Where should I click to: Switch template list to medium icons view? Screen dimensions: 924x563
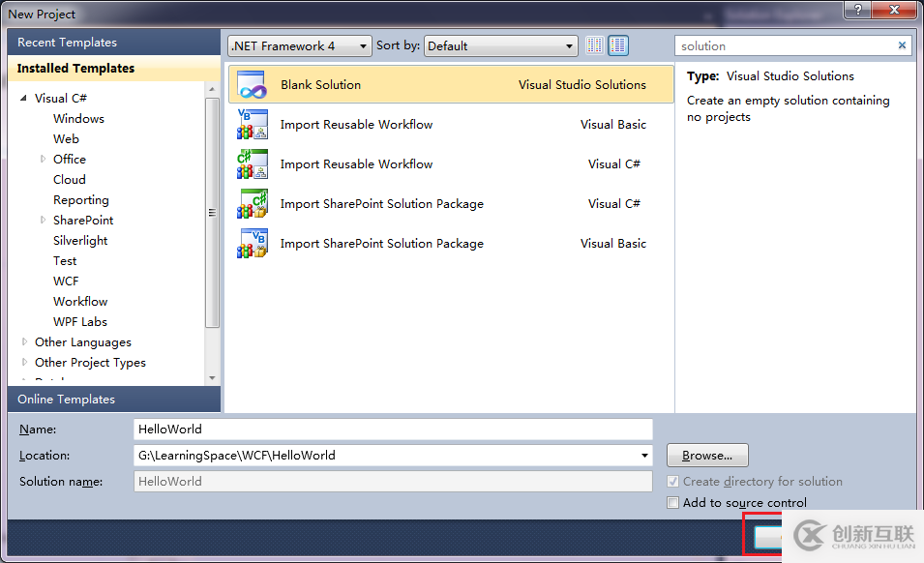pos(618,45)
